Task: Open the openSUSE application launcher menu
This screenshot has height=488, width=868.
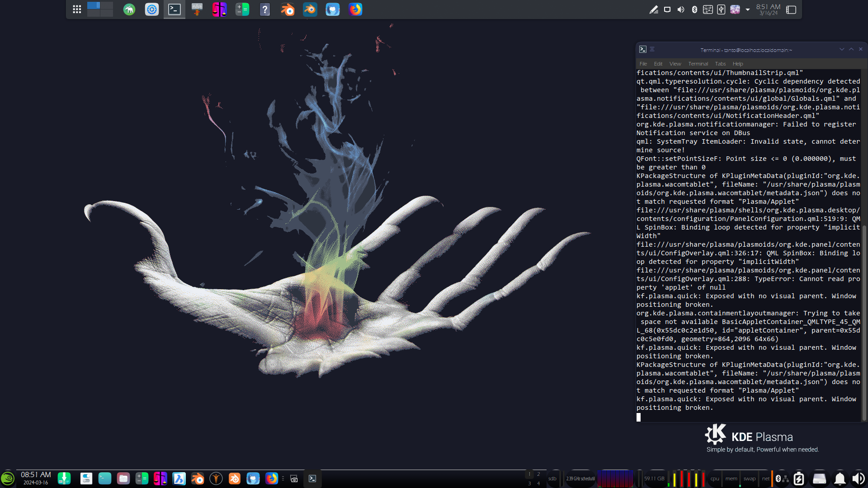Action: [8, 479]
